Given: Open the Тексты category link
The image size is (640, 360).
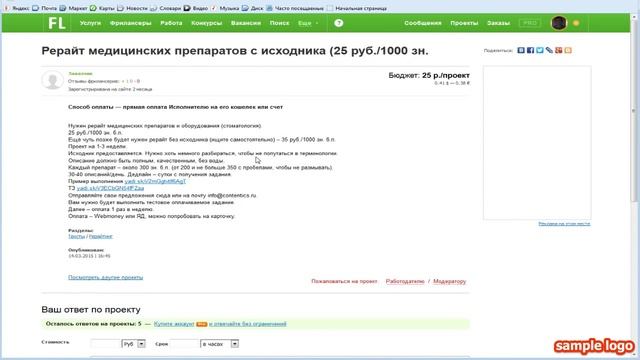Looking at the screenshot, I should point(76,236).
